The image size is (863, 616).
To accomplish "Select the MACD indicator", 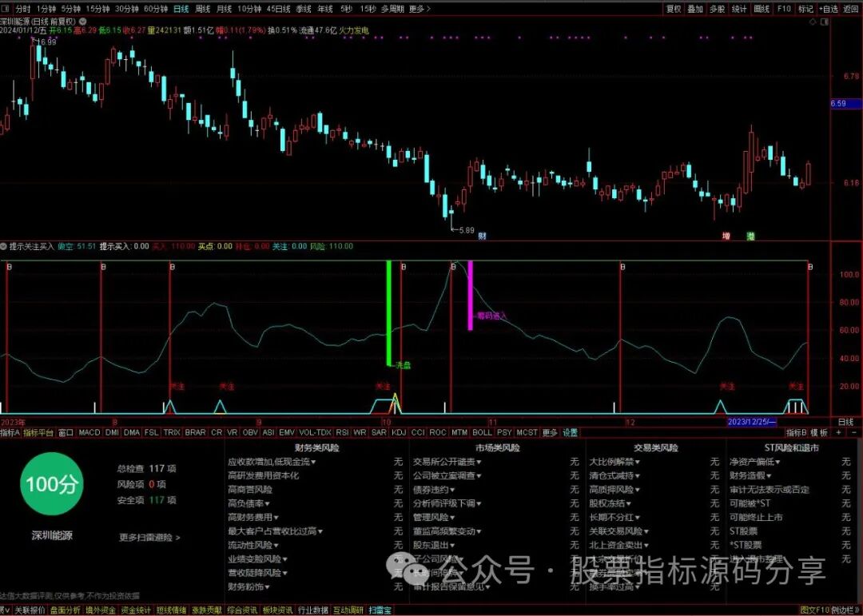I will (89, 433).
